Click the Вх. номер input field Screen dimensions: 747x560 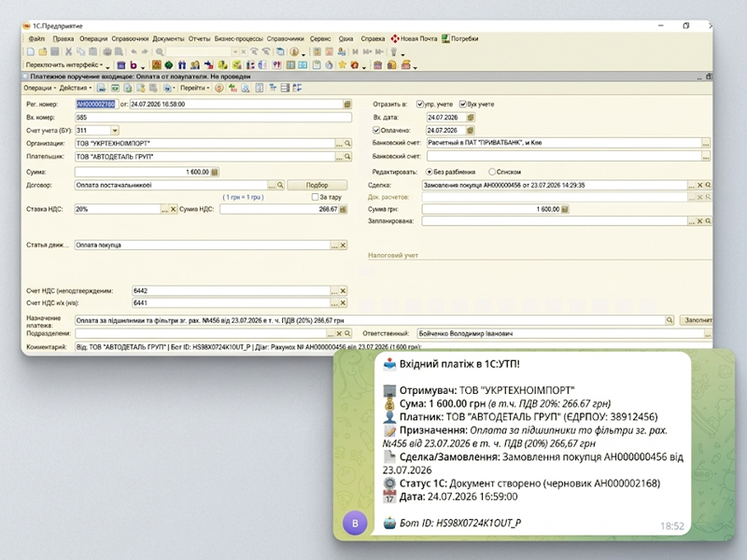tap(214, 118)
